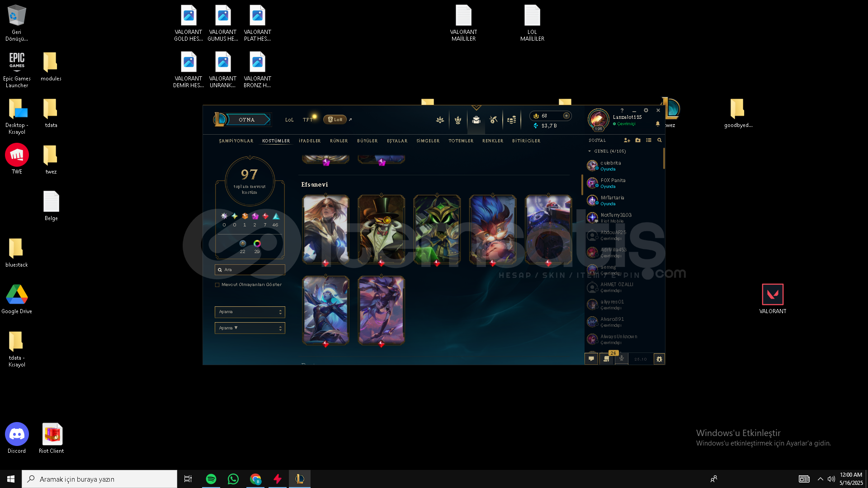Open Chrome from the taskbar

pyautogui.click(x=255, y=479)
